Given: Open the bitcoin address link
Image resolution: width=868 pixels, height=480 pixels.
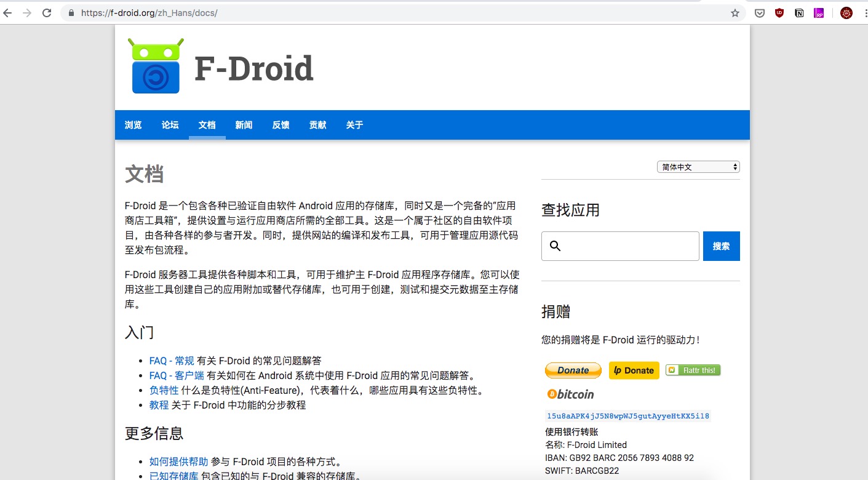Looking at the screenshot, I should [x=628, y=416].
